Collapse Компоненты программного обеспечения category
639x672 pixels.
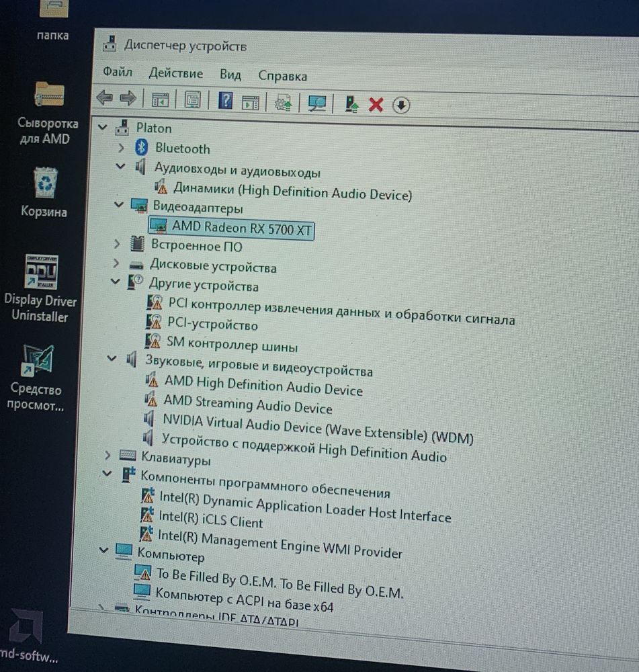tap(107, 474)
